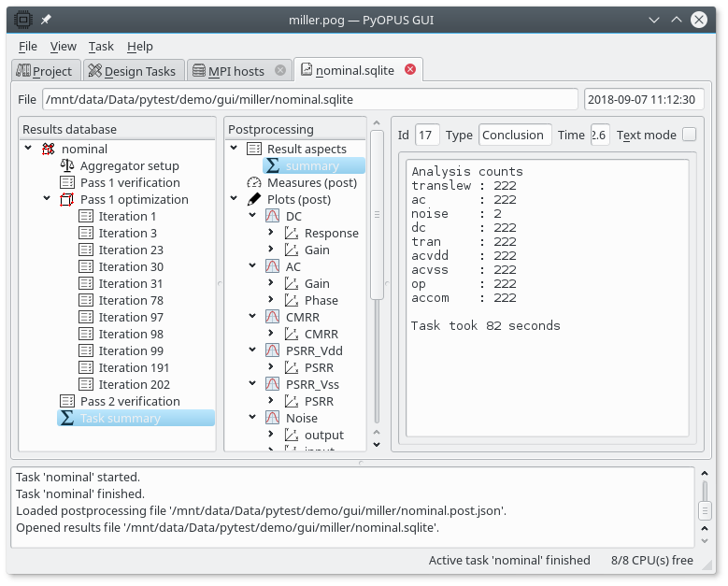Click the Plots (post) pencil icon

[x=253, y=199]
